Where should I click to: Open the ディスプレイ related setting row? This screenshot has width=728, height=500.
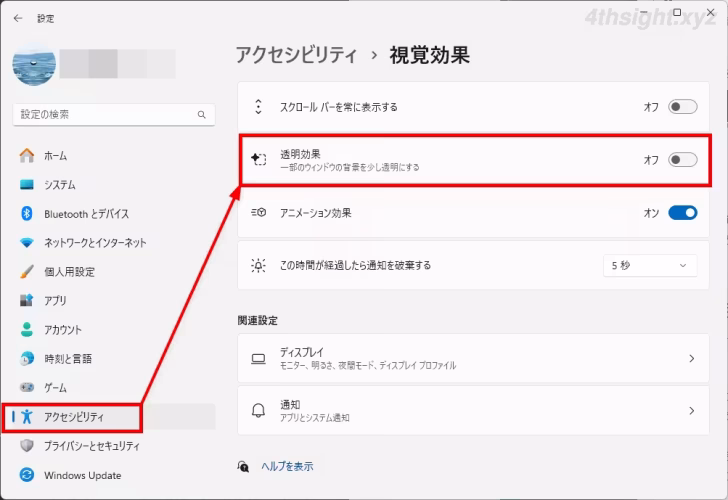pyautogui.click(x=473, y=358)
